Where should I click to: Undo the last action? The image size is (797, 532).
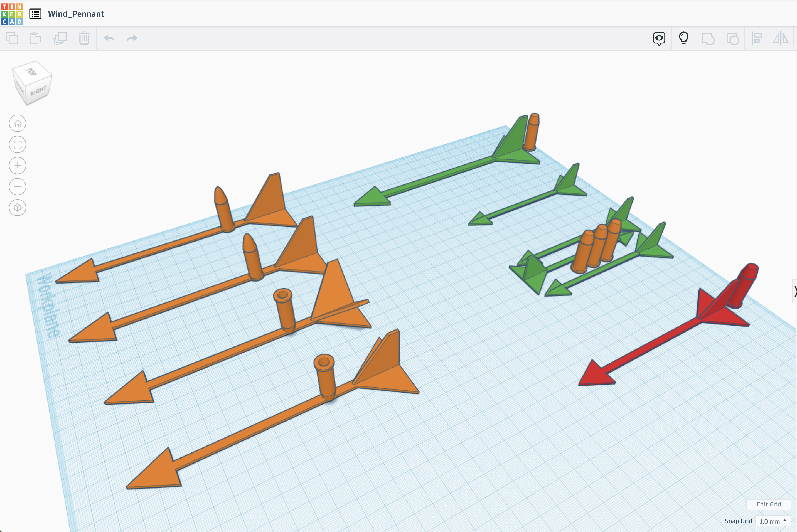pos(109,38)
